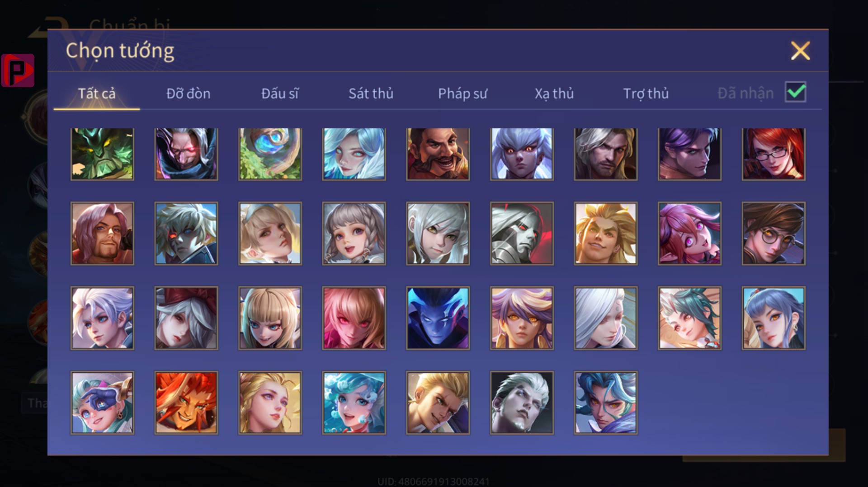Select the Tất cả tab

pos(97,94)
